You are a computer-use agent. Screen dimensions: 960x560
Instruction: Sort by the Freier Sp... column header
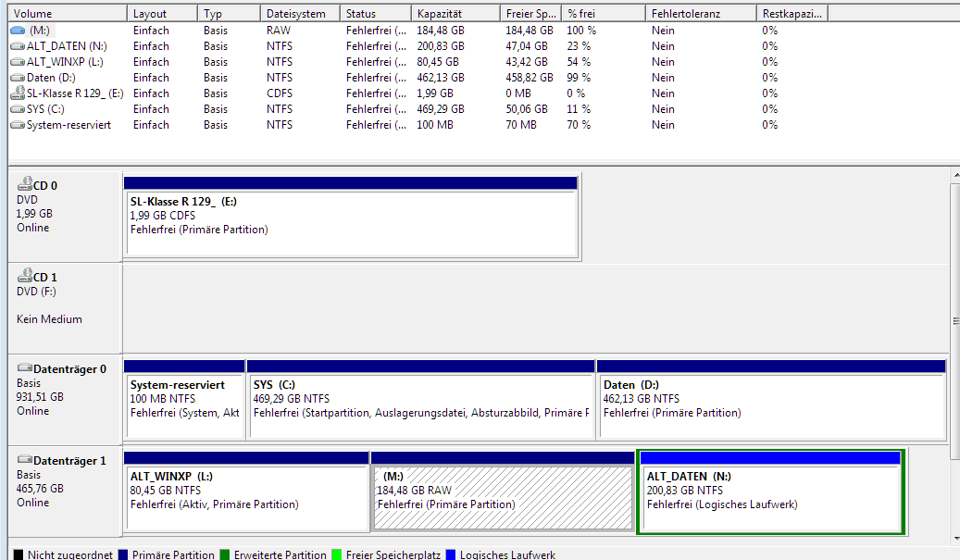point(530,14)
